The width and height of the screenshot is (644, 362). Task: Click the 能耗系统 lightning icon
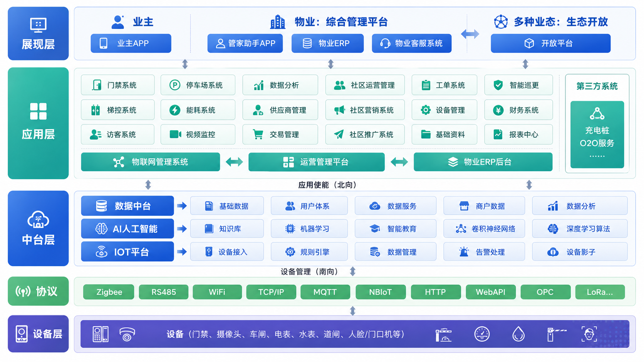tap(175, 110)
